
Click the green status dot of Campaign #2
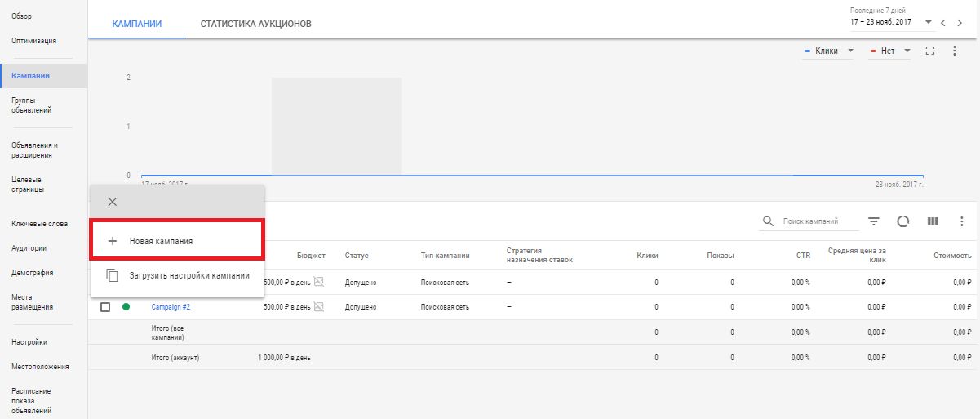[126, 307]
